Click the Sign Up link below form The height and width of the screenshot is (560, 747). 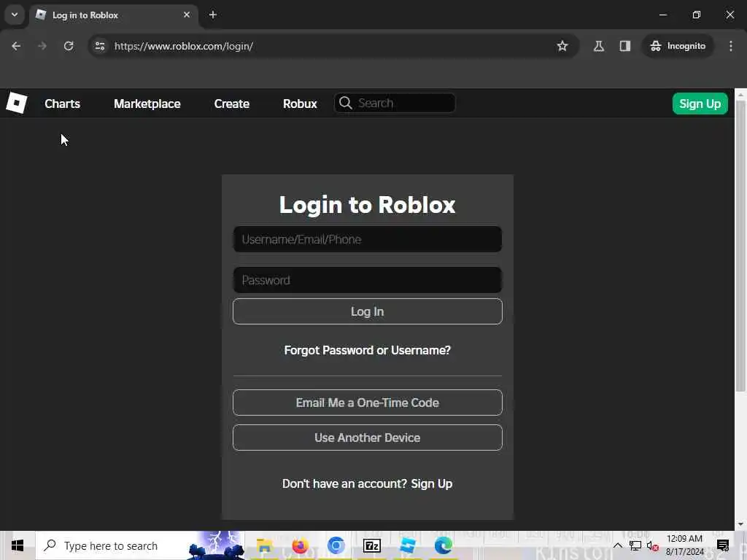pyautogui.click(x=432, y=483)
